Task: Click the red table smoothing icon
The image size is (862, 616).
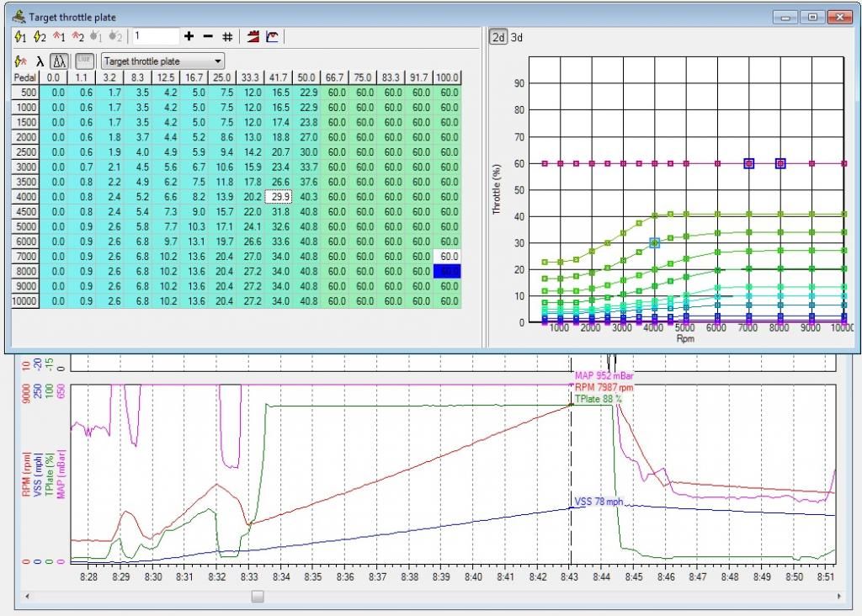Action: tap(253, 37)
